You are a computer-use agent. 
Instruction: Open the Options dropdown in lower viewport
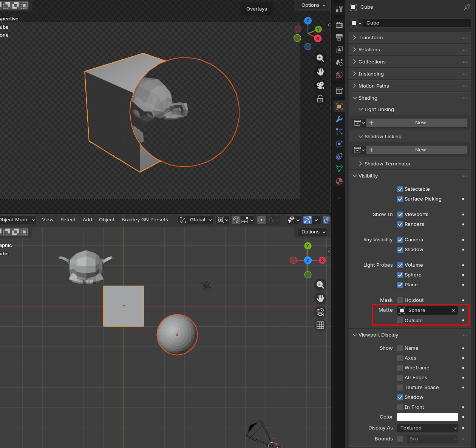[x=312, y=232]
